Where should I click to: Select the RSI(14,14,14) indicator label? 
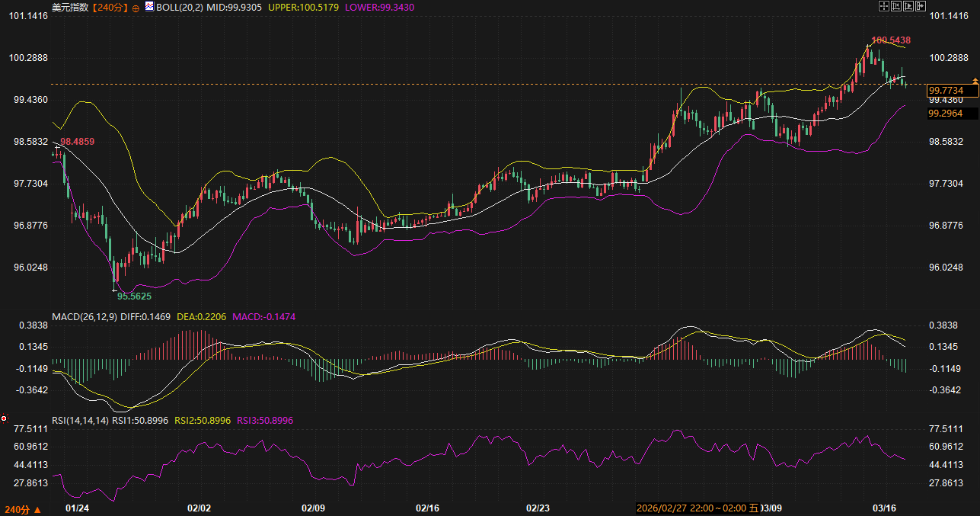coord(80,420)
